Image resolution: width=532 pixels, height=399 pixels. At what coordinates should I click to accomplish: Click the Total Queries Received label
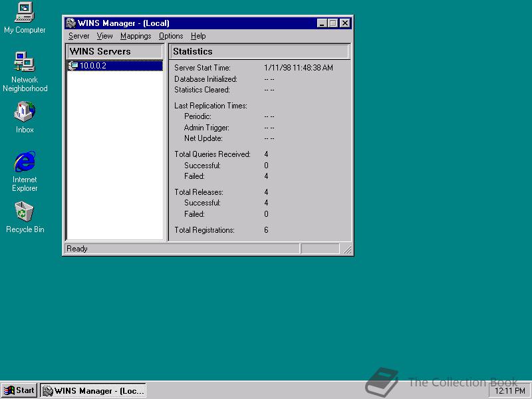click(212, 154)
